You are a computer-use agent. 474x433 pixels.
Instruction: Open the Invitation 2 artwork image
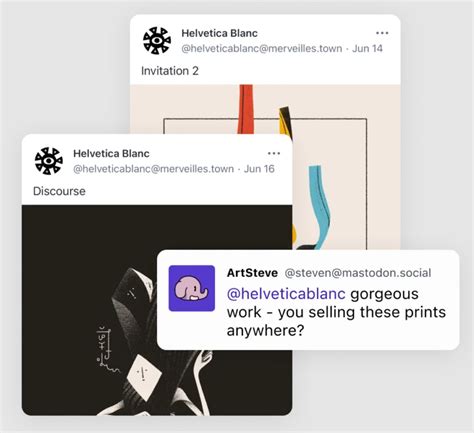tap(347, 167)
